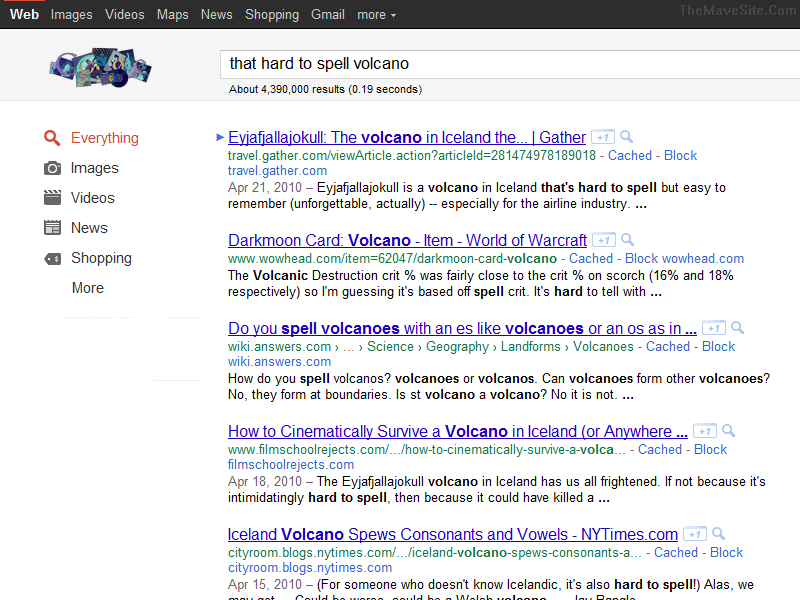Click Cached link for filmschoolrejects.com result

coord(660,449)
